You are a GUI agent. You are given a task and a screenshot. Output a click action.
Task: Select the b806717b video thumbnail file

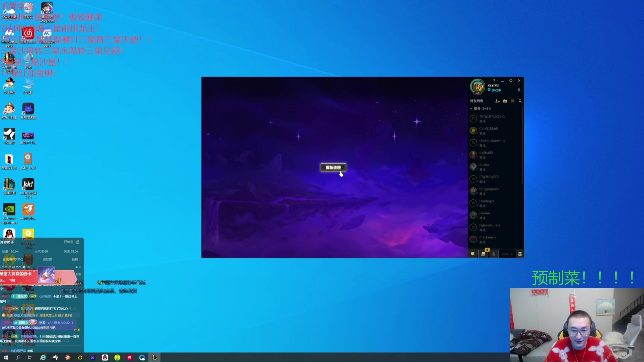coord(28,138)
